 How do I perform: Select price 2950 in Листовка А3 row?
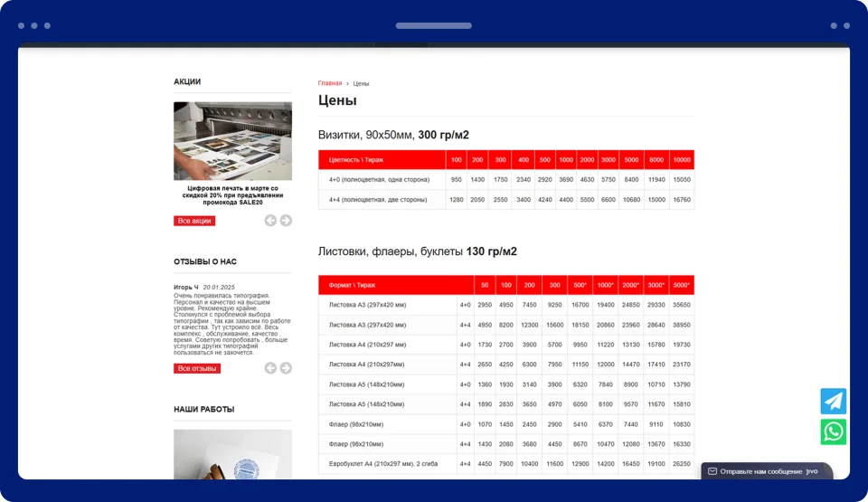(485, 305)
